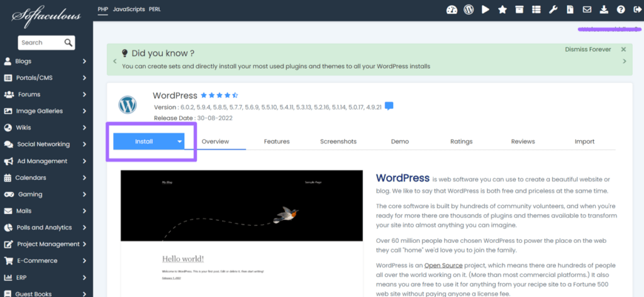The image size is (644, 297).
Task: Click the demos play icon
Action: coord(486,9)
